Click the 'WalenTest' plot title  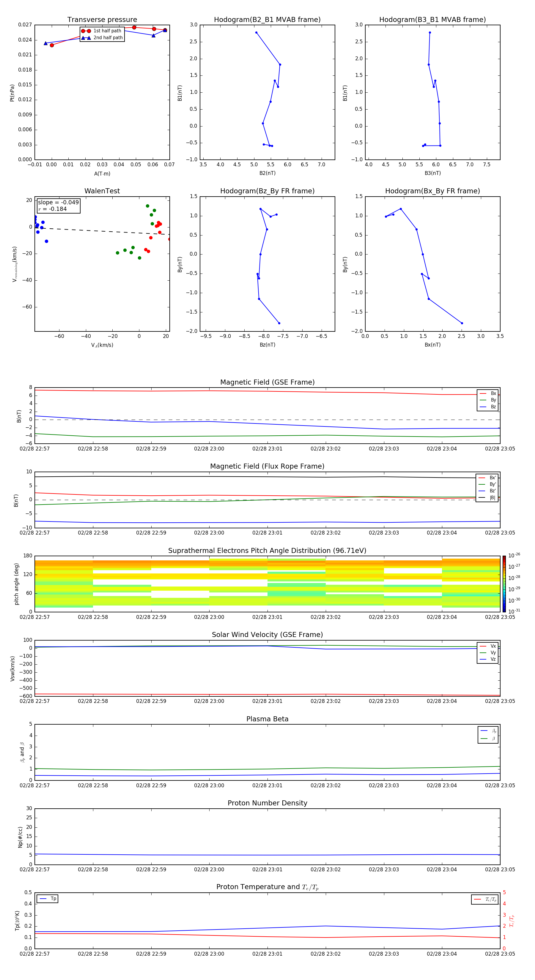pyautogui.click(x=102, y=191)
